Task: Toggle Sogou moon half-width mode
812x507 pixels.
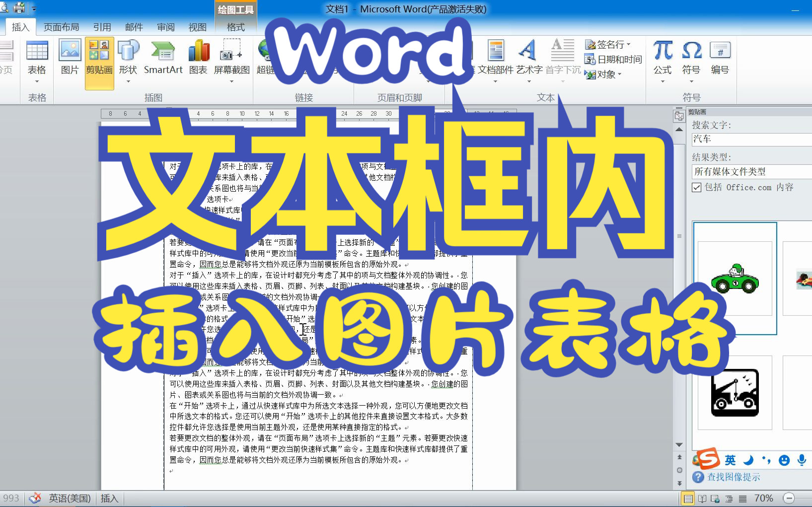Action: (748, 460)
